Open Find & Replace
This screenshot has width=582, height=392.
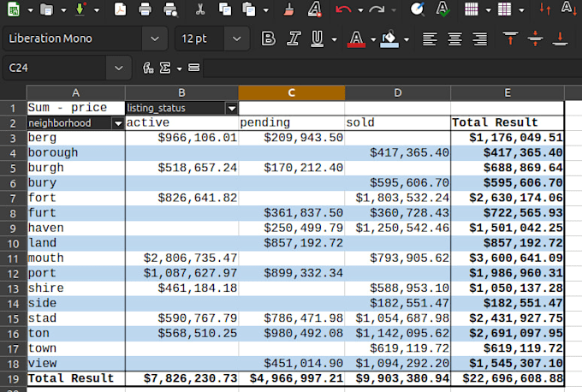417,9
